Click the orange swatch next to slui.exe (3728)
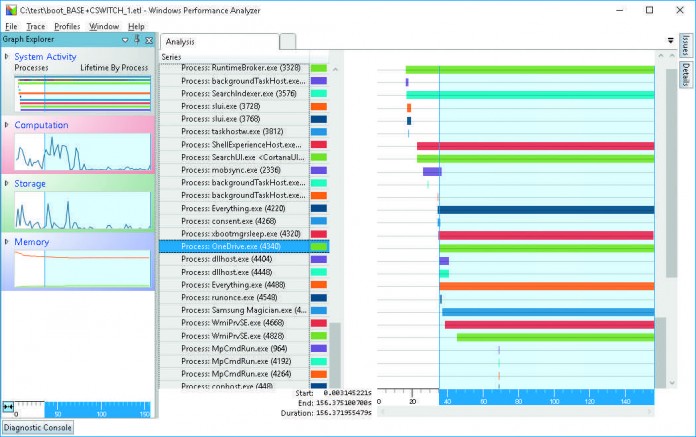696x437 pixels. pos(319,106)
